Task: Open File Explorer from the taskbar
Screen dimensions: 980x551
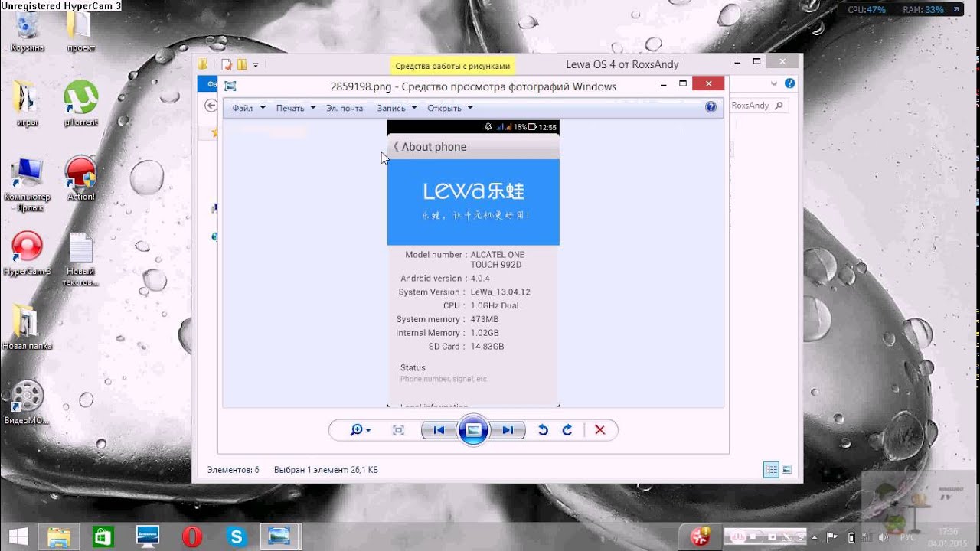Action: (59, 536)
